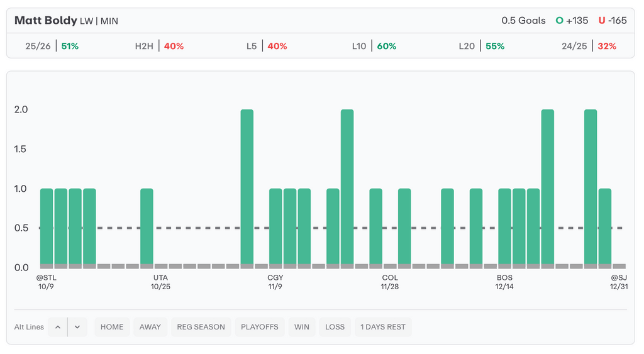Toggle the HOME games filter

pyautogui.click(x=112, y=327)
